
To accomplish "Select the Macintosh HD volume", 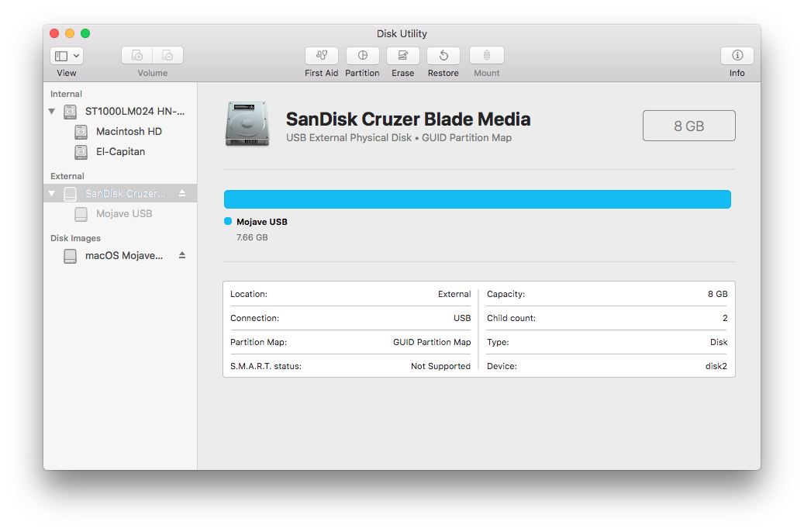I will pyautogui.click(x=120, y=131).
